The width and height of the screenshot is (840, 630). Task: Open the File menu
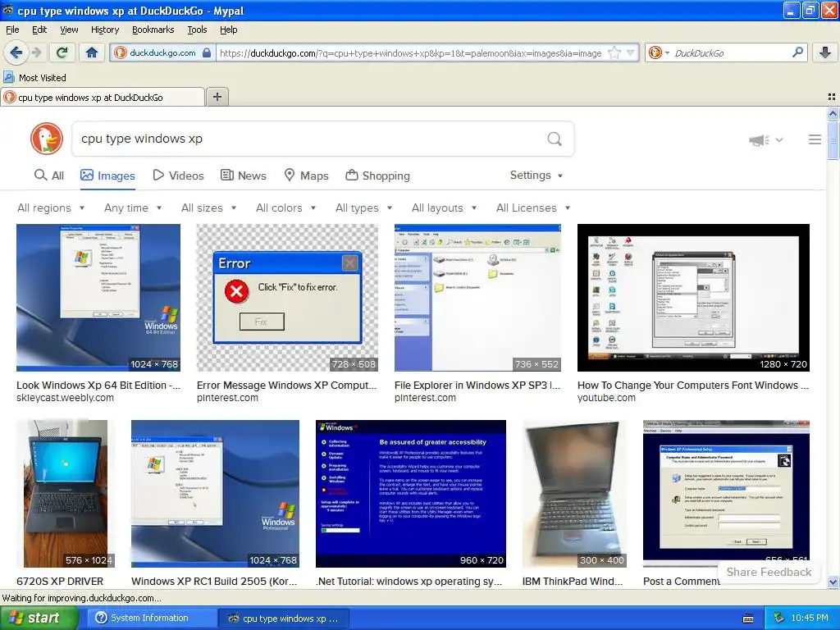click(x=12, y=30)
